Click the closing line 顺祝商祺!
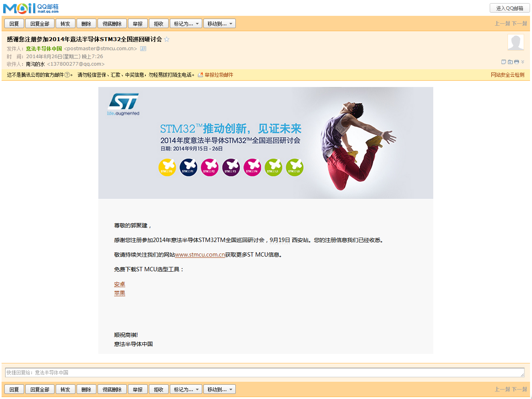Viewport: 532px width, 399px height. point(126,335)
